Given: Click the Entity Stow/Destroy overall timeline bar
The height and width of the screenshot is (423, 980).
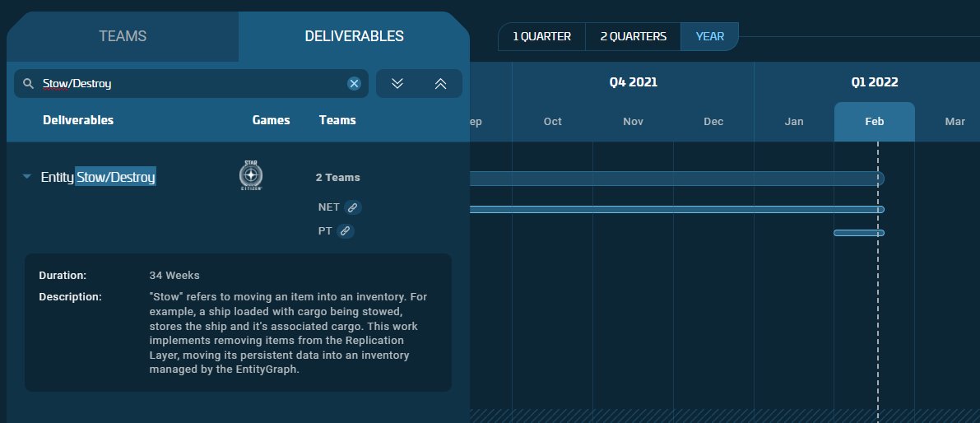Looking at the screenshot, I should tap(676, 179).
